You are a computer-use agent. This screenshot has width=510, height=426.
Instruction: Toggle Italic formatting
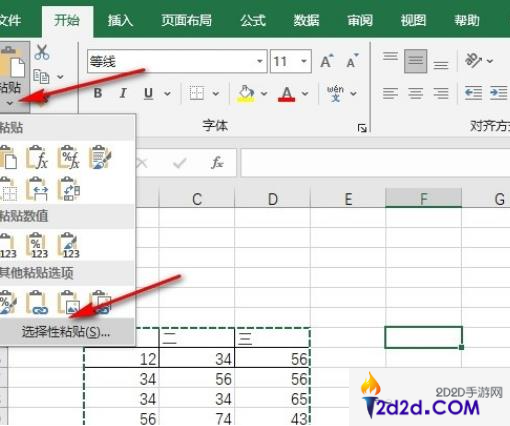123,93
